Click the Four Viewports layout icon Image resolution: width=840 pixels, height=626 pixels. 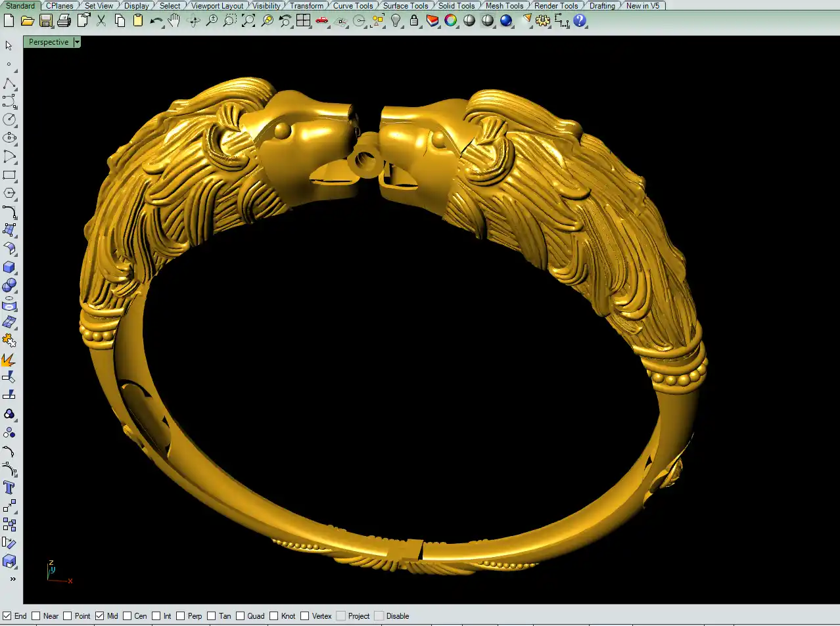[303, 20]
